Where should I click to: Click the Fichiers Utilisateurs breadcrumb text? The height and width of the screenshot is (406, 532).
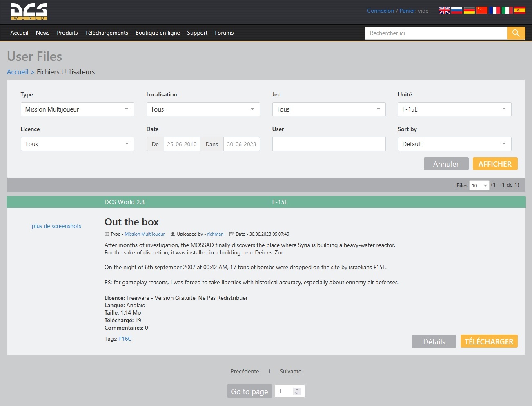coord(66,72)
